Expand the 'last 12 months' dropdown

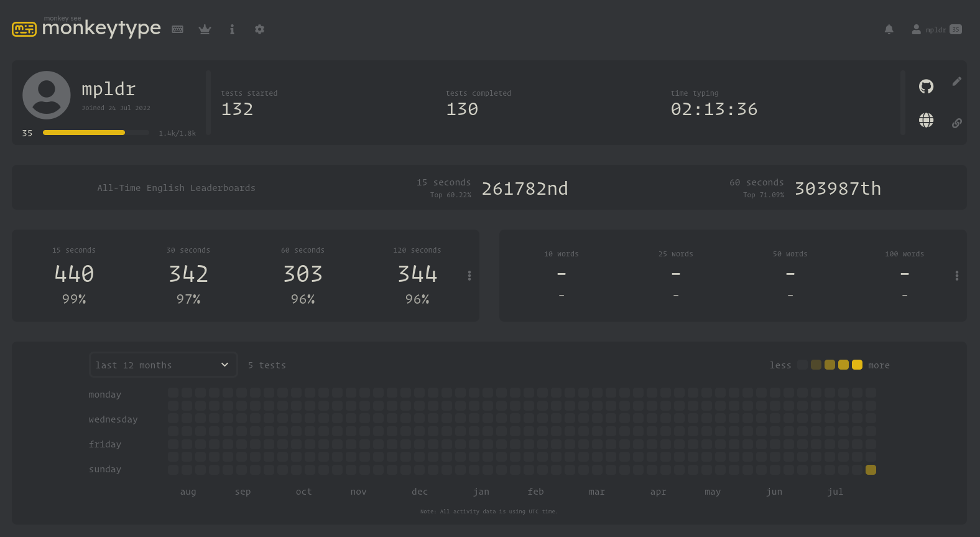164,365
